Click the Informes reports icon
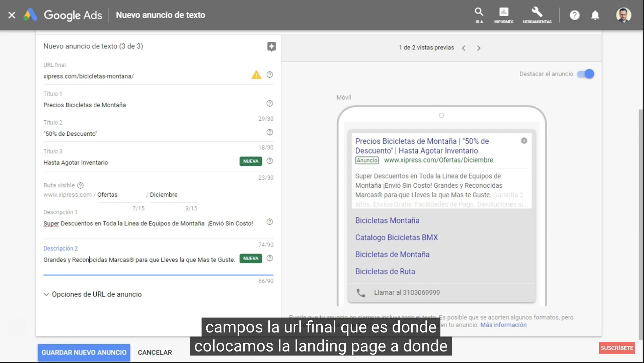The height and width of the screenshot is (363, 644). [x=503, y=12]
